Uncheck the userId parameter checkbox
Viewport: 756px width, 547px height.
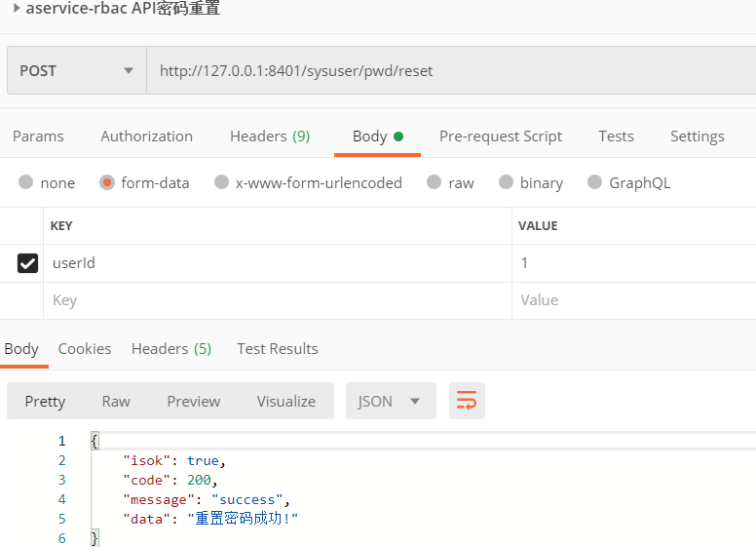[x=28, y=263]
